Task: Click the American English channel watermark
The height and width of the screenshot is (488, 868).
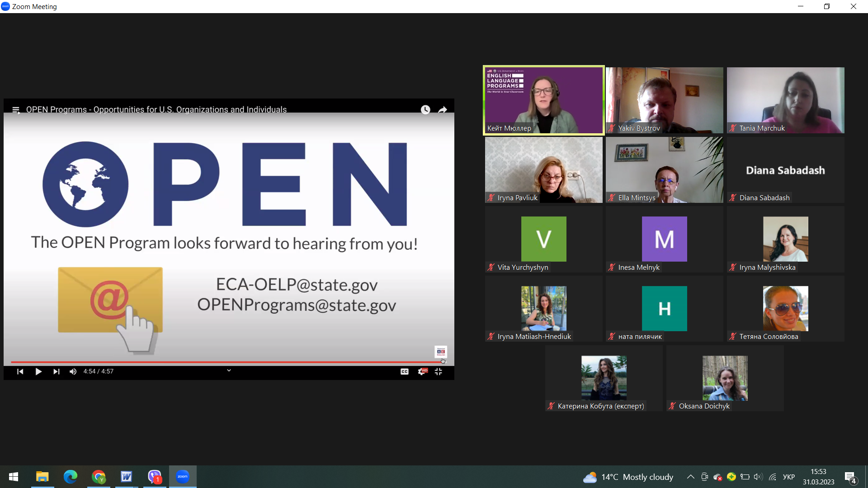Action: 441,352
